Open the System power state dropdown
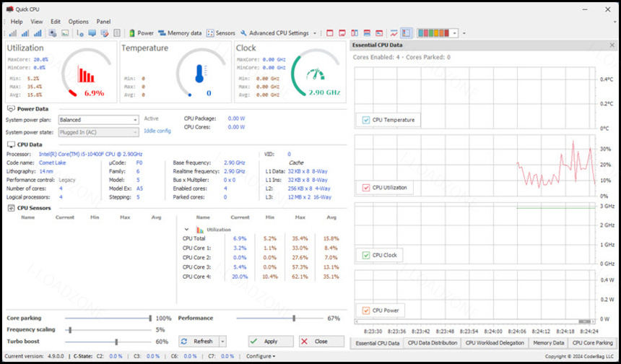621x364 pixels. [x=99, y=132]
